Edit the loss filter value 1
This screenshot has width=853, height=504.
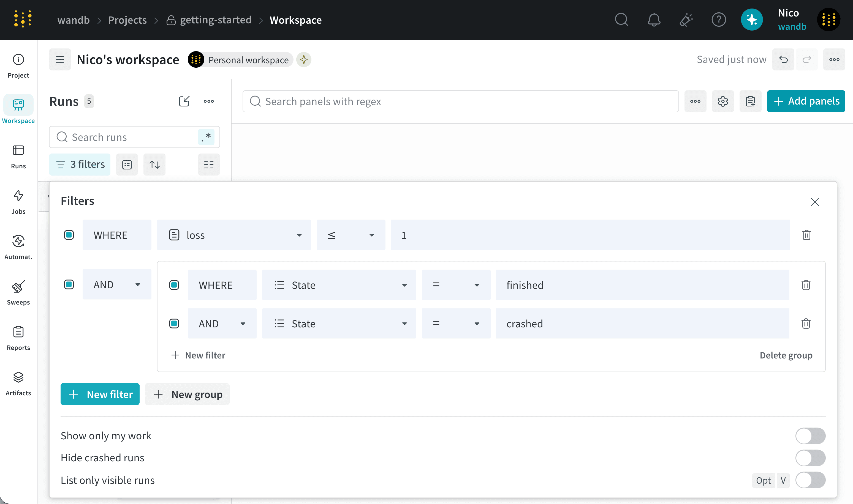pyautogui.click(x=590, y=235)
